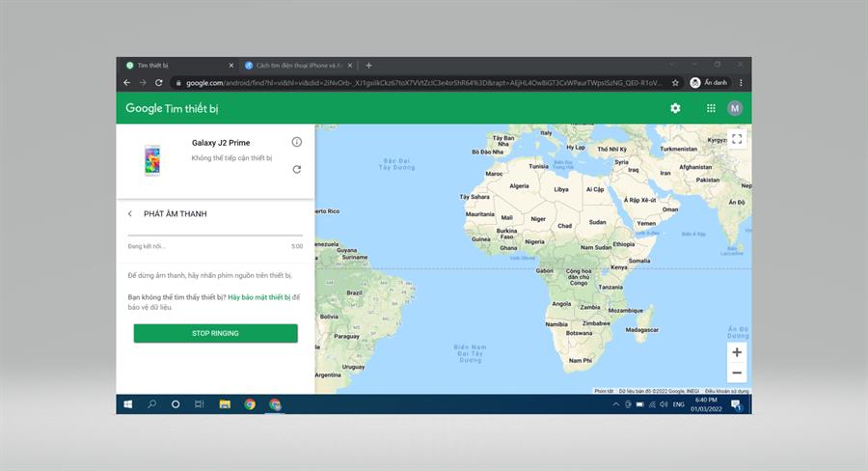Open the Google apps grid
868x471 pixels.
click(711, 108)
